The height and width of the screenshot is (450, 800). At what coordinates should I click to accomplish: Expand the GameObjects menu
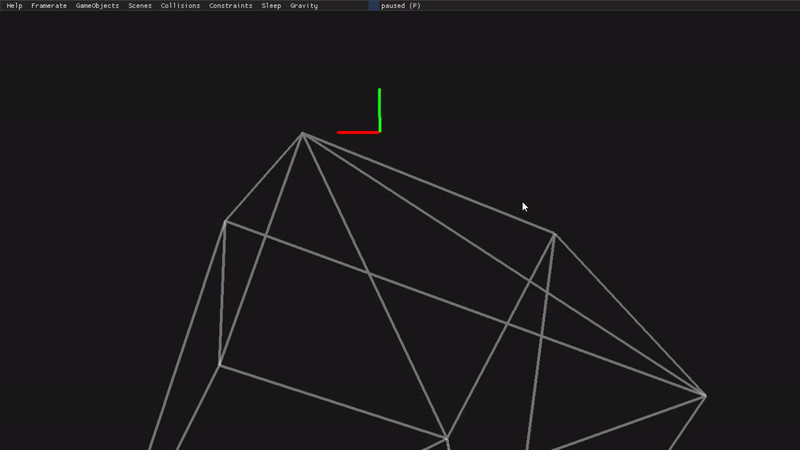tap(97, 6)
